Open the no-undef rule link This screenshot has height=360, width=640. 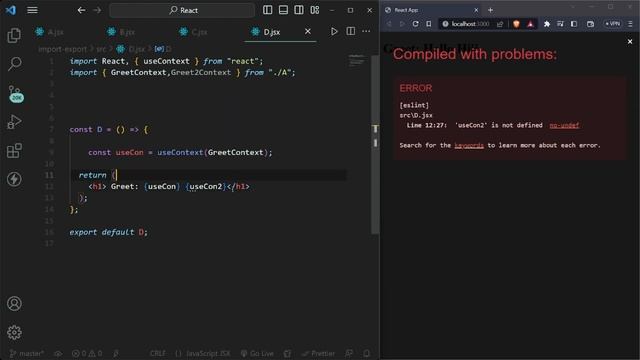pos(564,125)
